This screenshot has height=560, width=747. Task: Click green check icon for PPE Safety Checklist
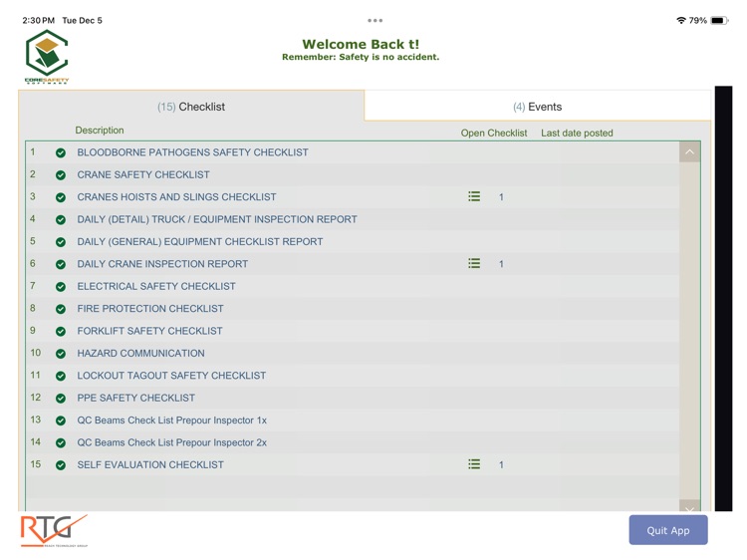tap(61, 399)
